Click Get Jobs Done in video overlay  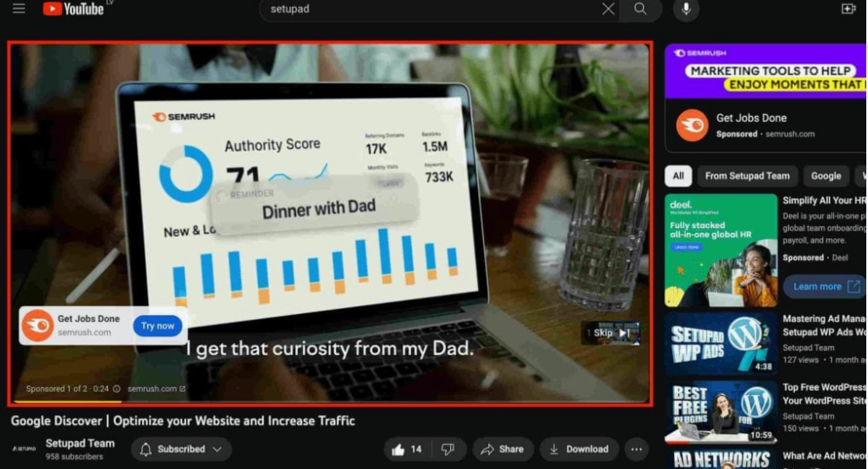89,318
